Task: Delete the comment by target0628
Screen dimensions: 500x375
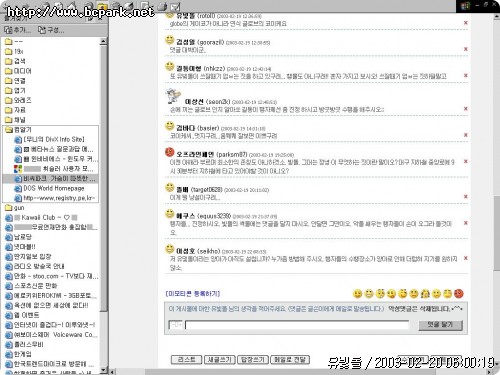Action: click(466, 197)
